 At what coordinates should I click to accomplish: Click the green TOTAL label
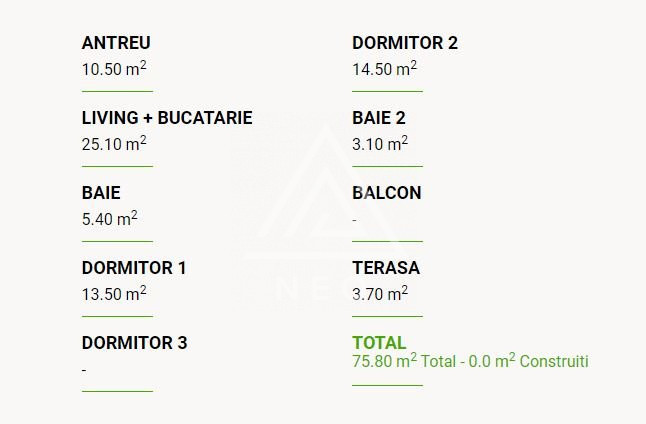[379, 343]
